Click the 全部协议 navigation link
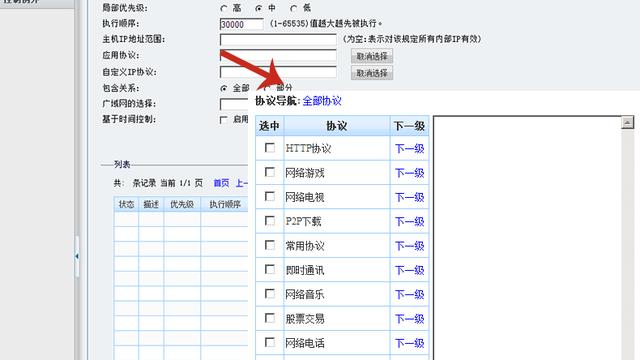 click(322, 101)
